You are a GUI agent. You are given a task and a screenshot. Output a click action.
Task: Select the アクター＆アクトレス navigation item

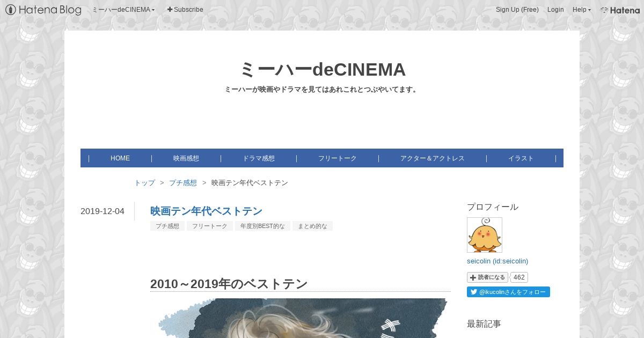pyautogui.click(x=433, y=158)
